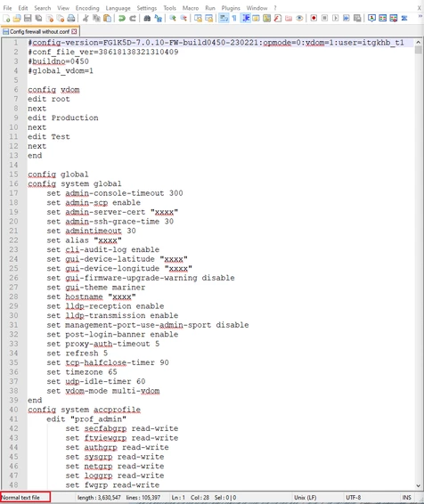424x504 pixels.
Task: Open the User Defined Language dialog icon
Action: (256, 19)
